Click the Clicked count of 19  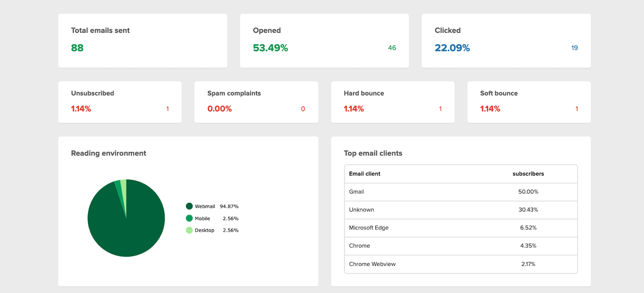[x=575, y=48]
